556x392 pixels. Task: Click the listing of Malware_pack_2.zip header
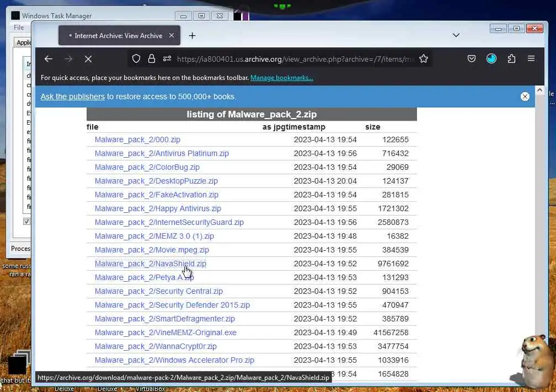[252, 114]
